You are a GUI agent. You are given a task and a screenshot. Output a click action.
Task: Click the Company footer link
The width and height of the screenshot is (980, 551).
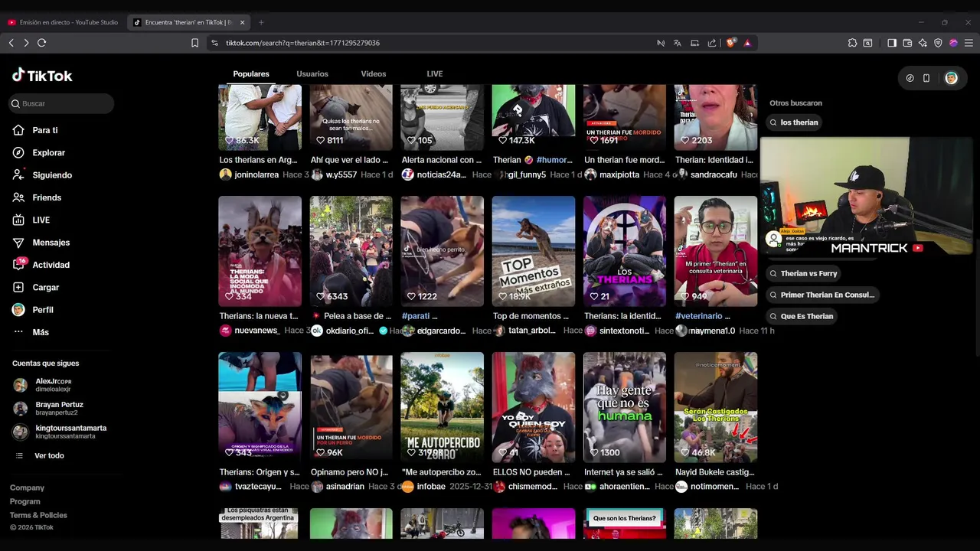(27, 487)
